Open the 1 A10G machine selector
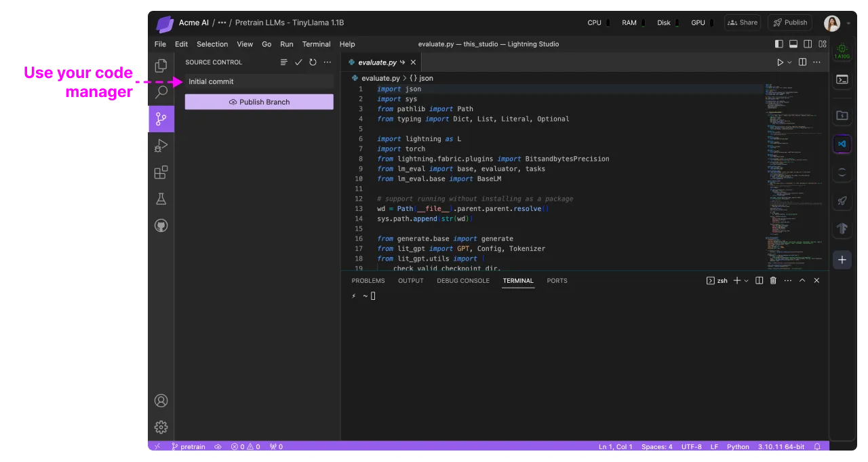This screenshot has height=462, width=868. pos(842,51)
